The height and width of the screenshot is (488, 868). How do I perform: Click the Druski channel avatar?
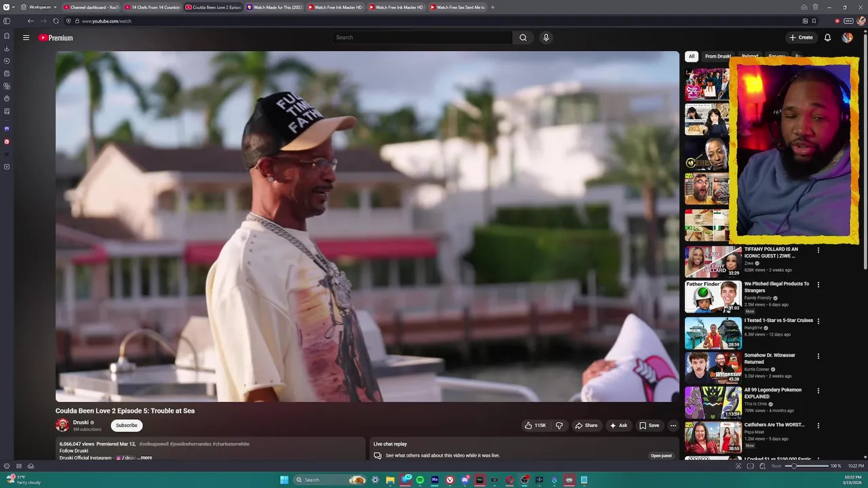click(x=62, y=425)
